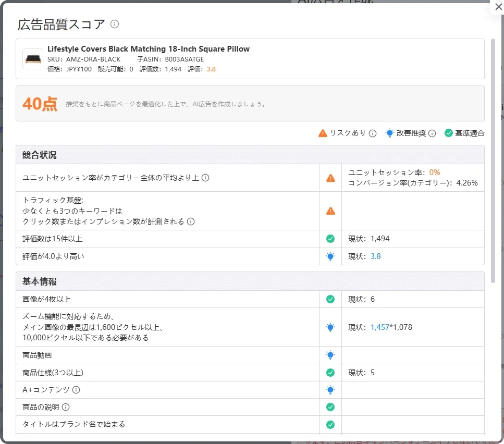Click the orange 評価 value 3.8 in product card

coord(211,69)
